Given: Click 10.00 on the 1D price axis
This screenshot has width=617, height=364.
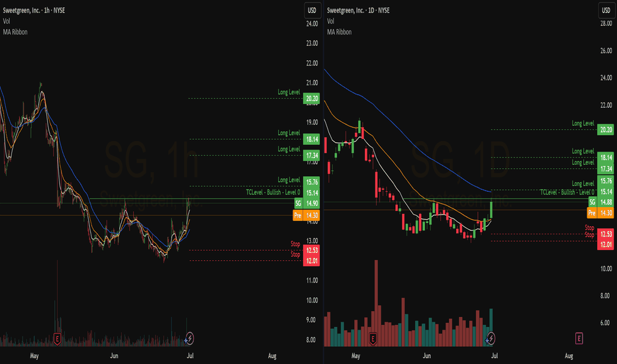Looking at the screenshot, I should pos(606,269).
